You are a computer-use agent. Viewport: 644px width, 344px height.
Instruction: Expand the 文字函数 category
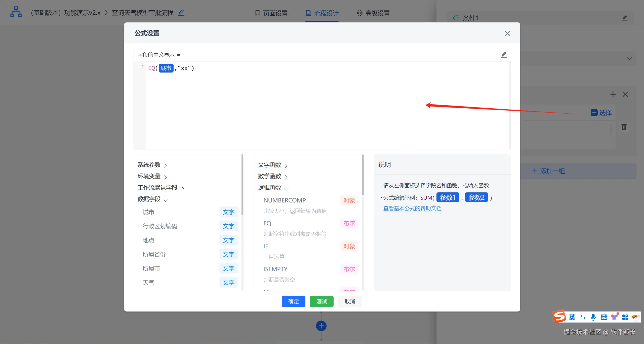(x=273, y=165)
